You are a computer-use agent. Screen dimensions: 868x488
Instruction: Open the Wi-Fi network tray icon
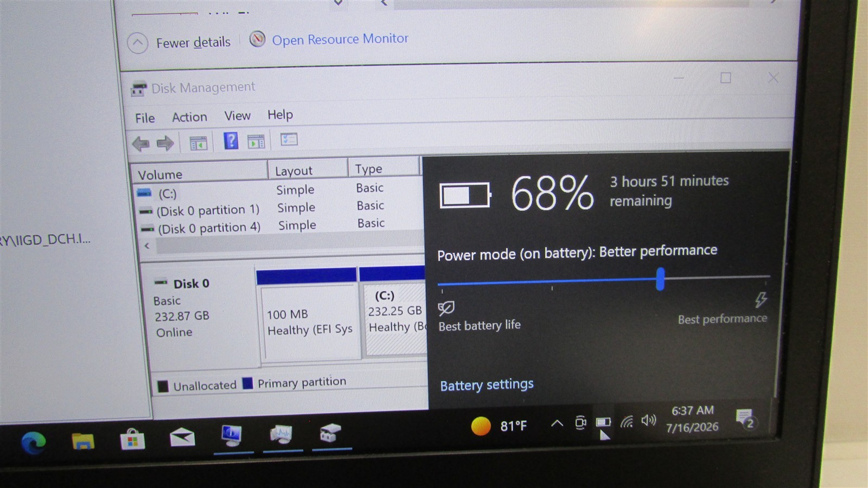tap(627, 421)
